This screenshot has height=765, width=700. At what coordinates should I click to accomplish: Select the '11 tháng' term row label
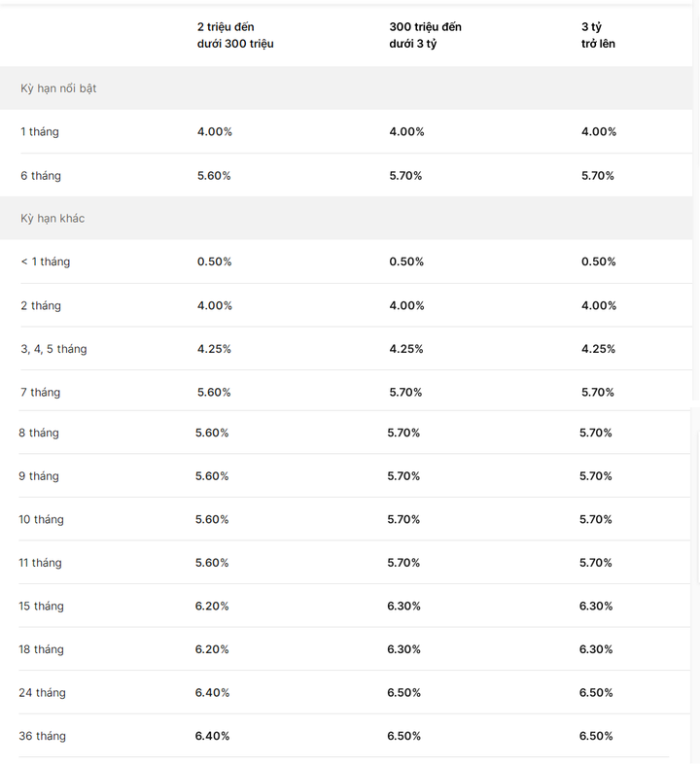click(40, 563)
